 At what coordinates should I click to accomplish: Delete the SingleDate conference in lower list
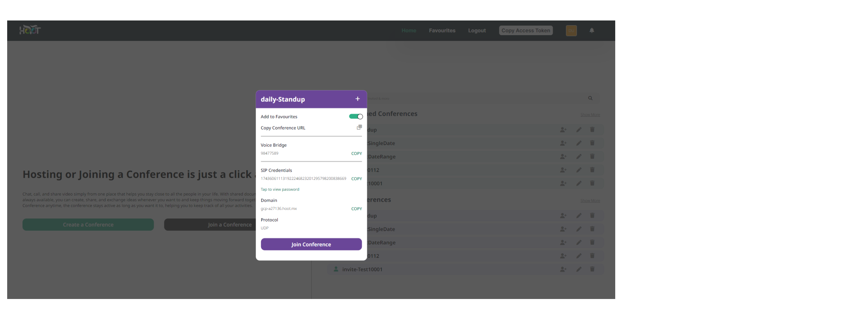[592, 229]
